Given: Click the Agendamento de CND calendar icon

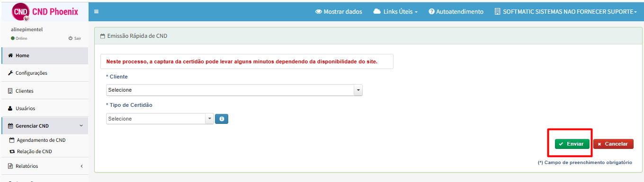Looking at the screenshot, I should [12, 140].
